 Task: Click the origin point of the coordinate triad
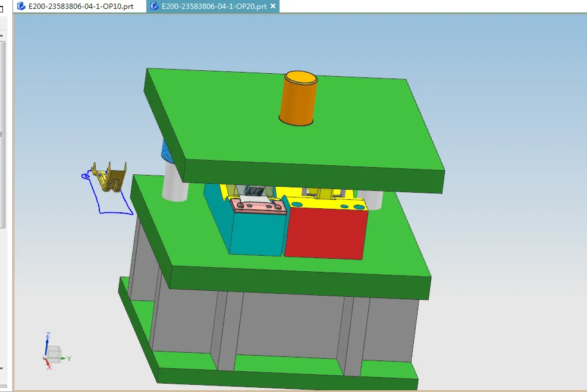coord(45,357)
